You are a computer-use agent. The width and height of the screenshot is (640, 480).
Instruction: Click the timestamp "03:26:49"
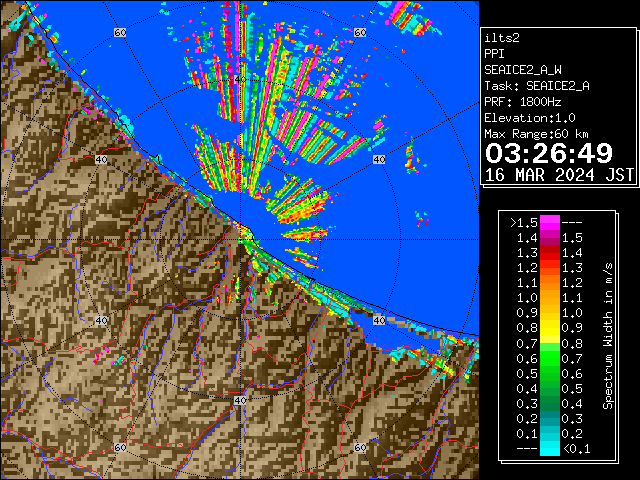coord(549,153)
